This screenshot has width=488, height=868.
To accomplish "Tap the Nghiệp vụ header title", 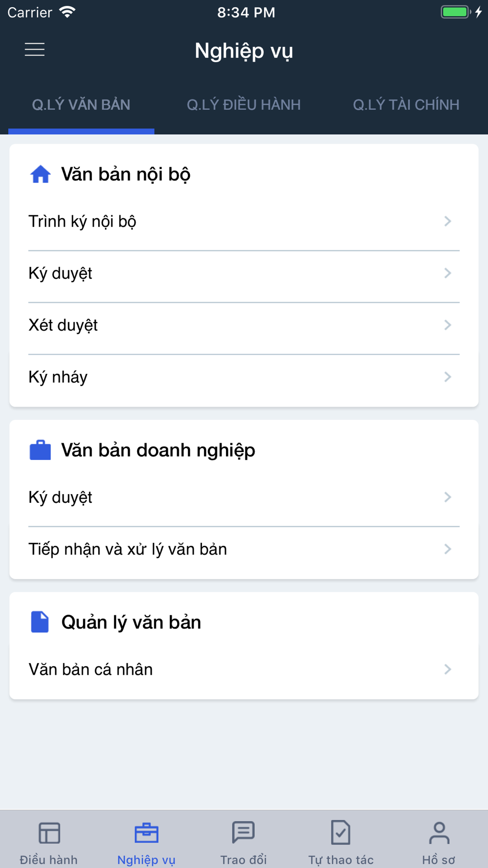I will click(x=244, y=51).
